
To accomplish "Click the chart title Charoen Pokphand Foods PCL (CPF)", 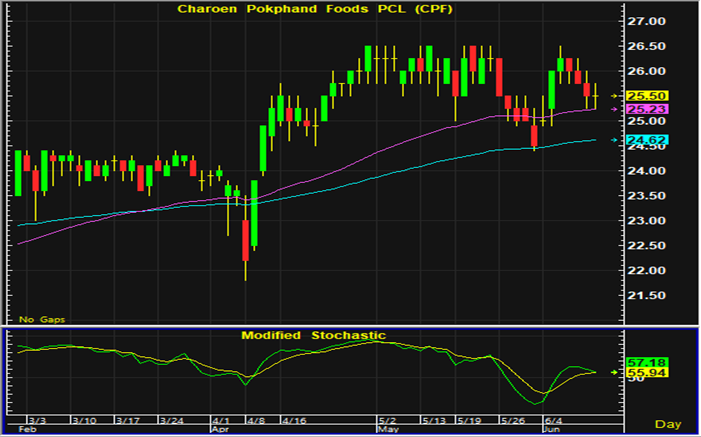I will [315, 9].
